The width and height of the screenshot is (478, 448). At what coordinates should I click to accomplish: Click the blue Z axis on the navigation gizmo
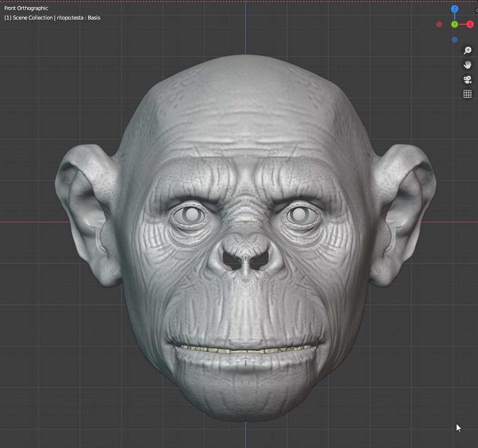[x=454, y=9]
